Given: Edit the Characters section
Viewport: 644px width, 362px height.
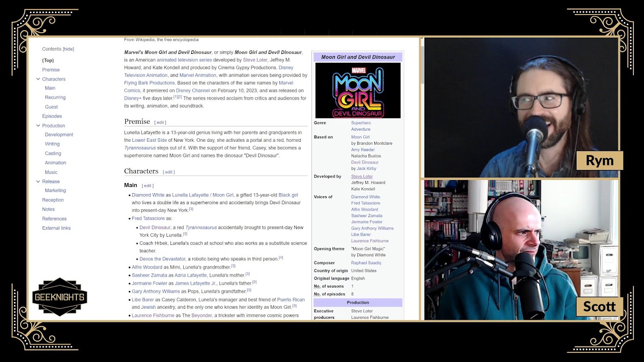Looking at the screenshot, I should (169, 172).
